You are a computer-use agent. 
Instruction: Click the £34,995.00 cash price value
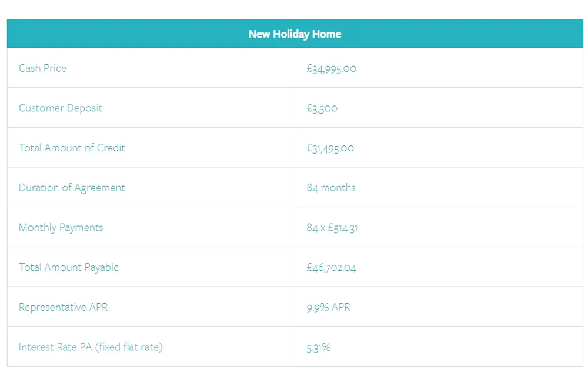(x=331, y=68)
